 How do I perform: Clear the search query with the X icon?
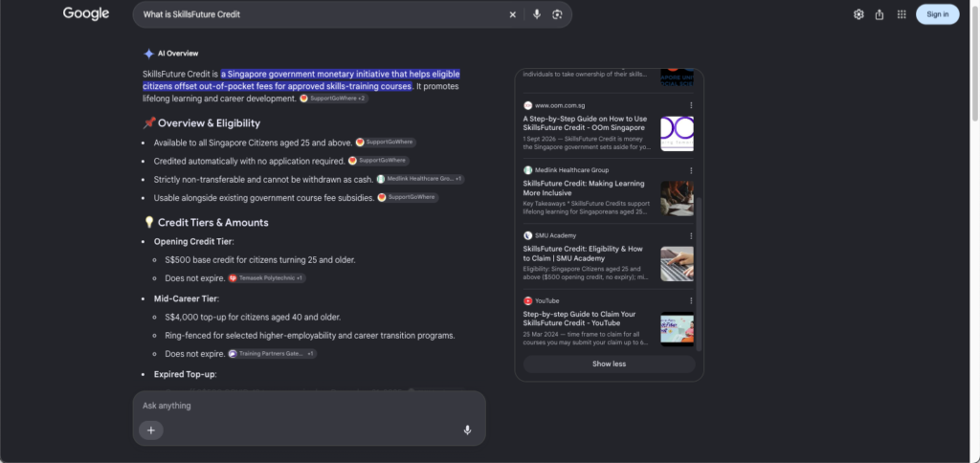pyautogui.click(x=513, y=14)
